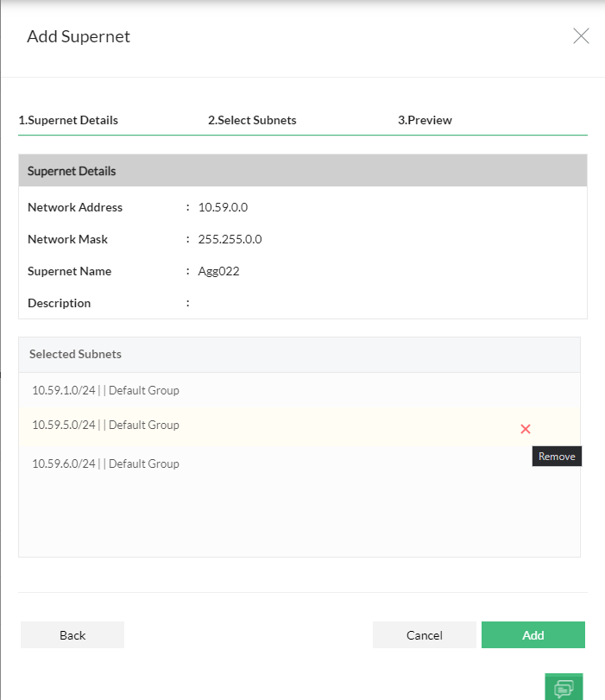The height and width of the screenshot is (700, 605).
Task: Open the Preview step tab
Action: click(425, 120)
